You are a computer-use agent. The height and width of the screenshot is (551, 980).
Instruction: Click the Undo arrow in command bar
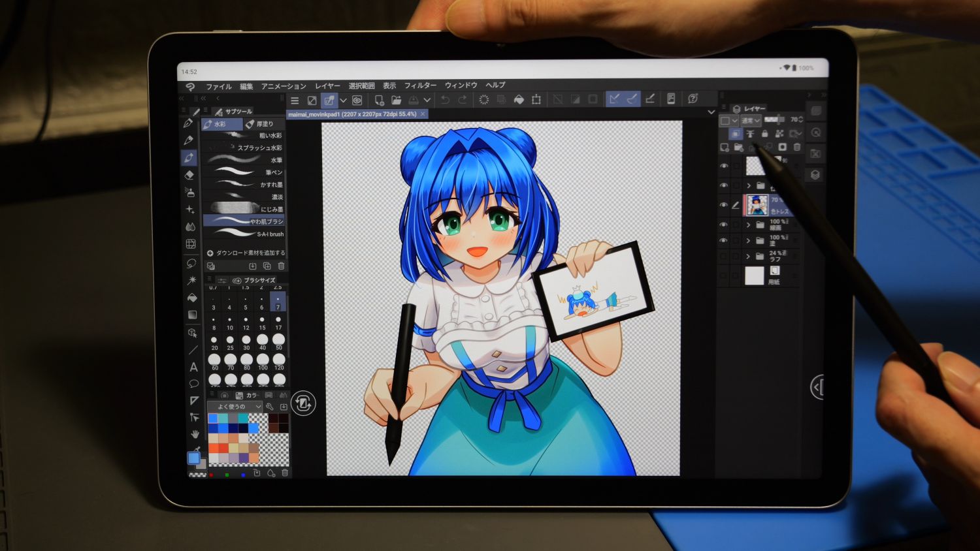[445, 100]
